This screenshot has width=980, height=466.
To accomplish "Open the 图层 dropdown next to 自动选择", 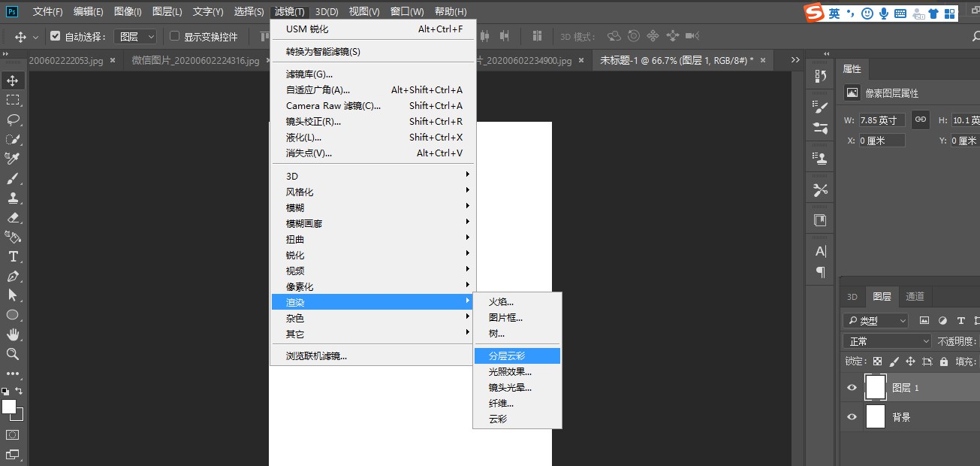I will pyautogui.click(x=135, y=35).
